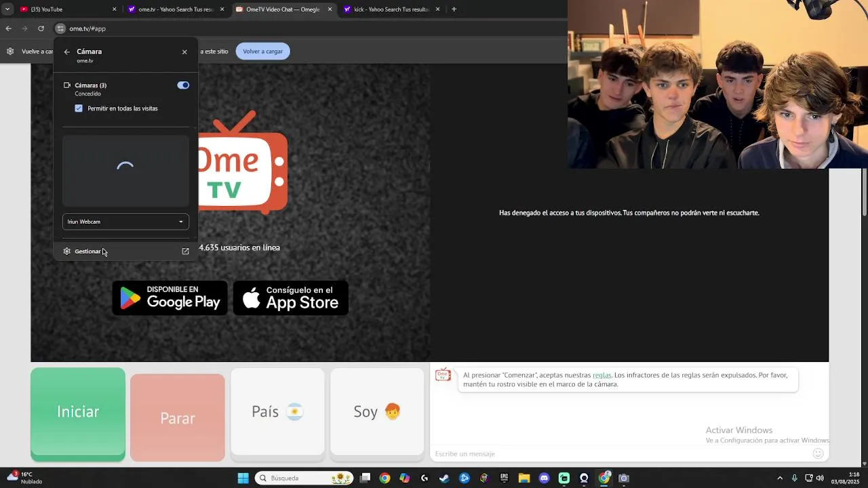
Task: Open Discord from the taskbar
Action: tap(544, 479)
